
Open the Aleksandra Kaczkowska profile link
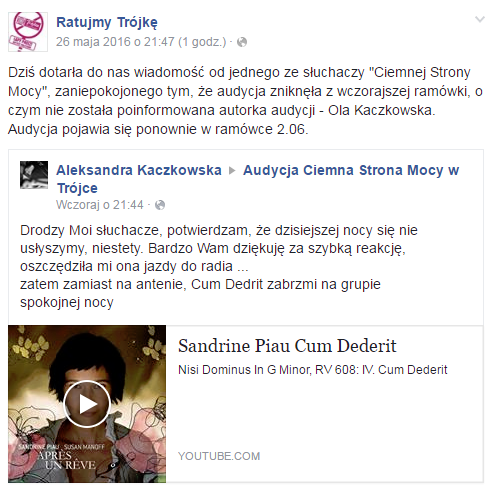(x=139, y=170)
